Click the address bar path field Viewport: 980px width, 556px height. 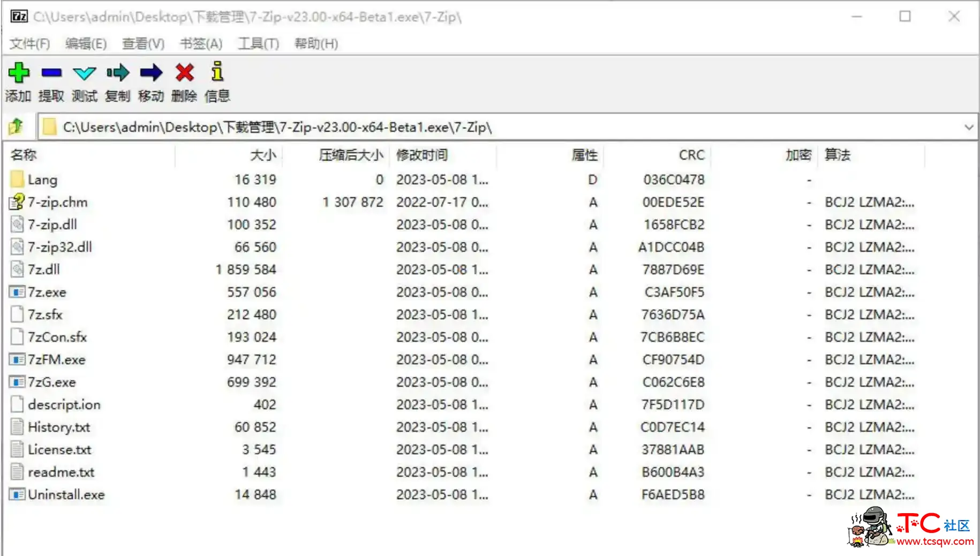[507, 127]
